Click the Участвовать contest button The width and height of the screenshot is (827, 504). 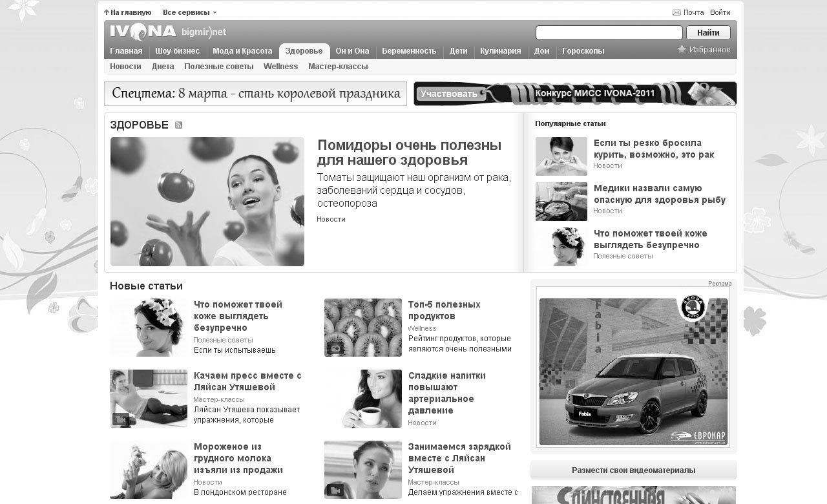point(449,94)
